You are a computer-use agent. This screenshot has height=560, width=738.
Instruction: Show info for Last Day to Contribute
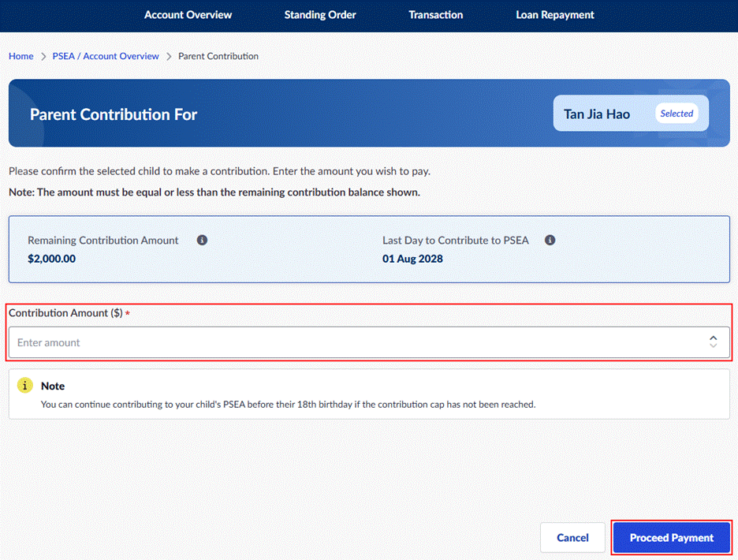pyautogui.click(x=550, y=241)
